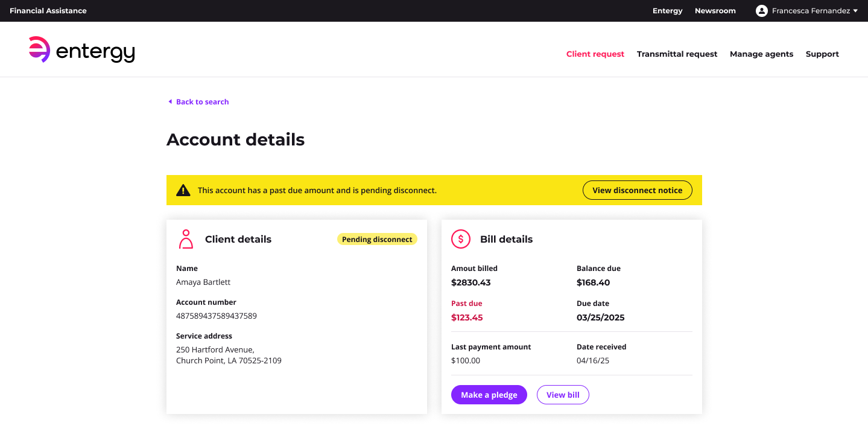Click the Pending disconnect status badge
This screenshot has height=446, width=868.
tap(377, 240)
